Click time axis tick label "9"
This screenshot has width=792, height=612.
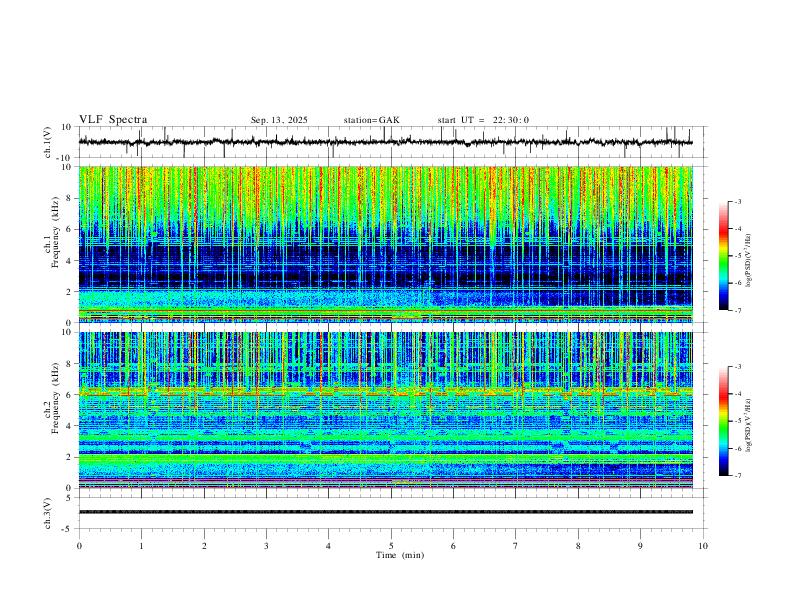pos(640,546)
